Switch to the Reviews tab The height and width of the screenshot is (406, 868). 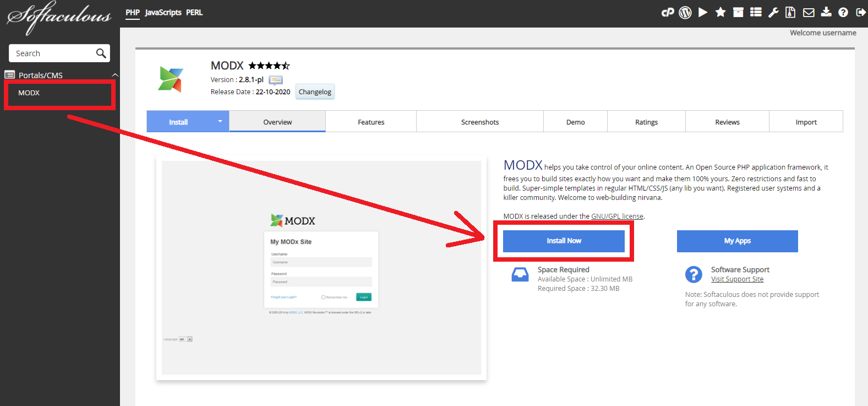click(728, 122)
